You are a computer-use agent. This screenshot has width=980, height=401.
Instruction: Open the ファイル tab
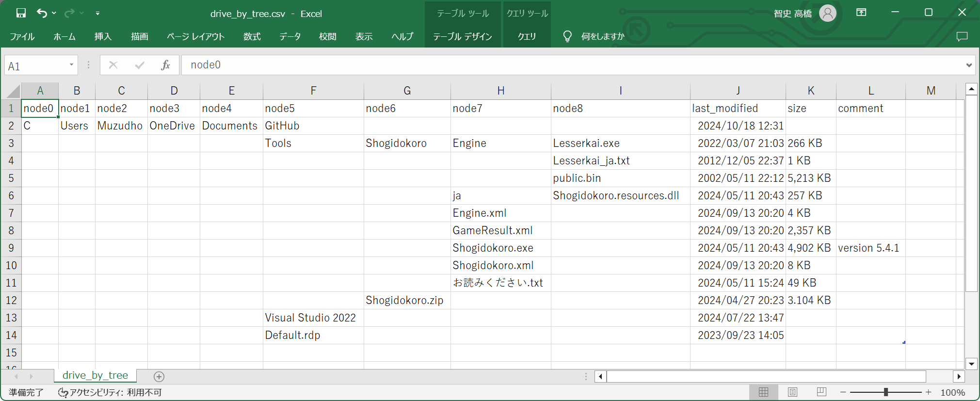pos(22,36)
